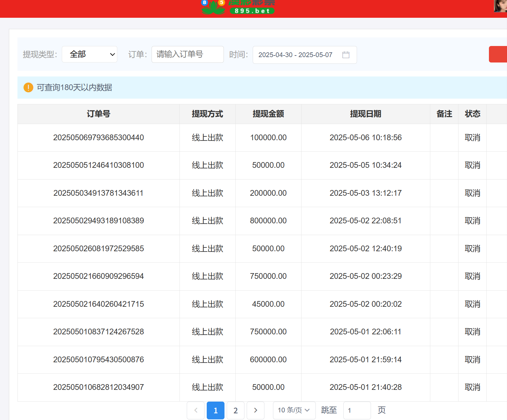The width and height of the screenshot is (507, 420).
Task: Click the 订单号 column header
Action: pyautogui.click(x=98, y=114)
